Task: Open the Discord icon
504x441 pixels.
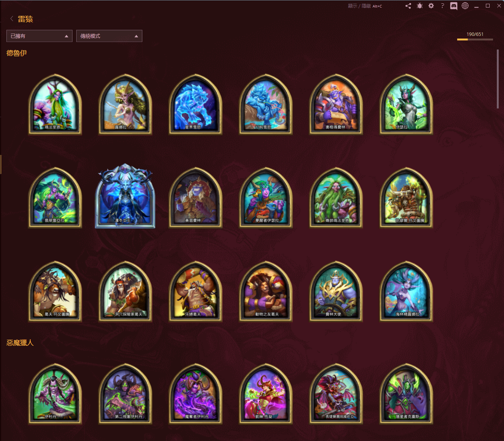Action: (454, 6)
